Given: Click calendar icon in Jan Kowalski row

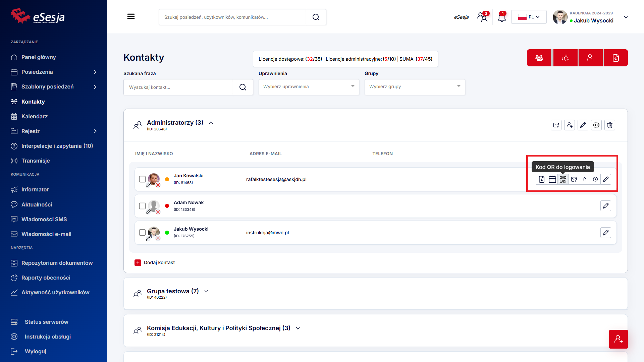Looking at the screenshot, I should pyautogui.click(x=552, y=179).
